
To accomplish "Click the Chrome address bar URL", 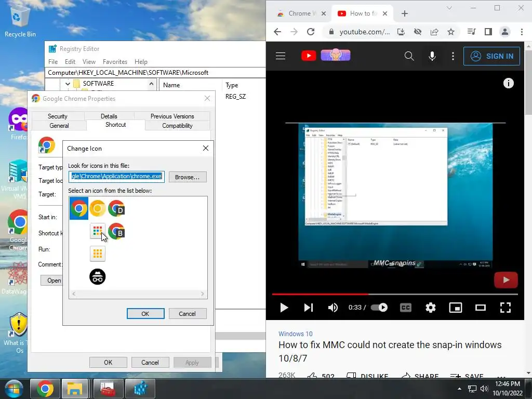I will pyautogui.click(x=364, y=32).
